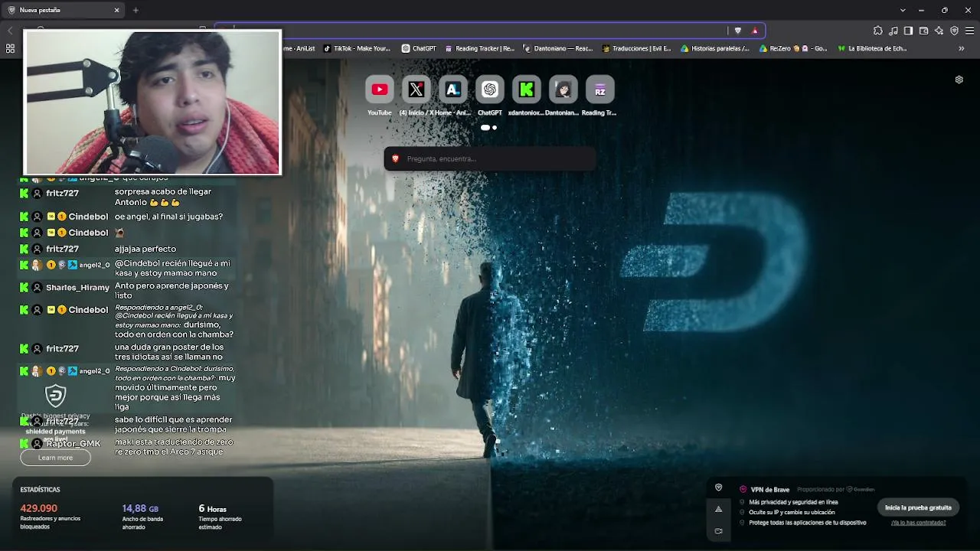This screenshot has width=980, height=551.
Task: Open the TikTok bookmark
Action: coord(357,48)
